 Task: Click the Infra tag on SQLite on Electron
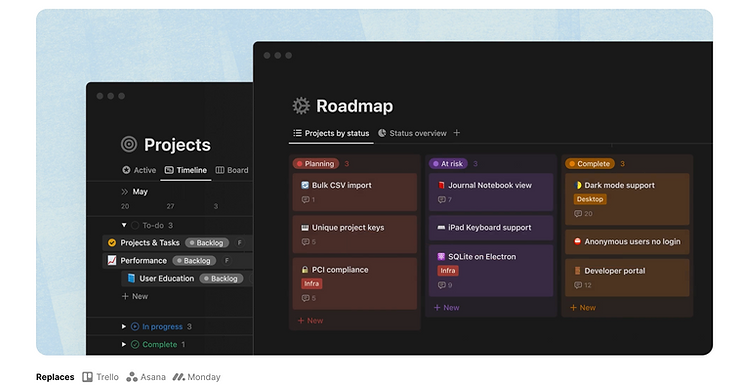pyautogui.click(x=448, y=270)
